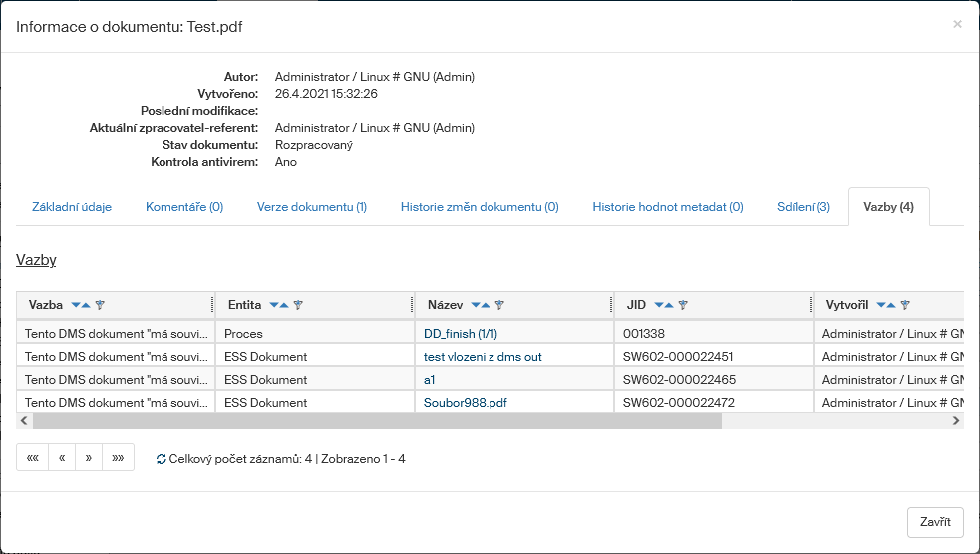
Task: Filter the JID column
Action: [684, 306]
